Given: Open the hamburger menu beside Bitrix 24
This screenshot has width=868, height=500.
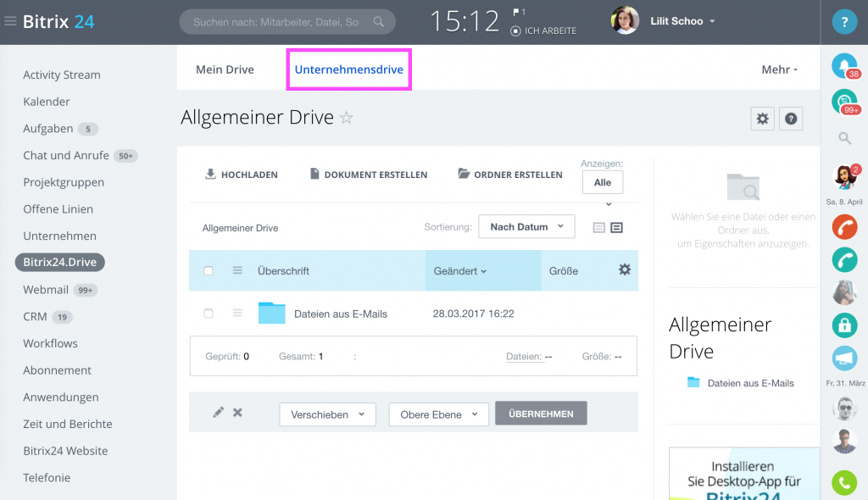Looking at the screenshot, I should tap(10, 21).
